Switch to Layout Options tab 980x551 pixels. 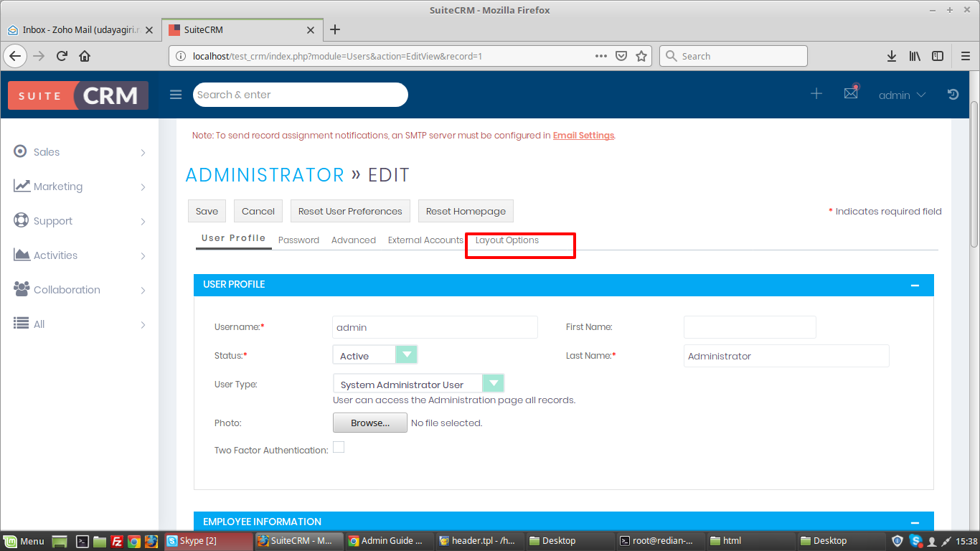(x=507, y=240)
